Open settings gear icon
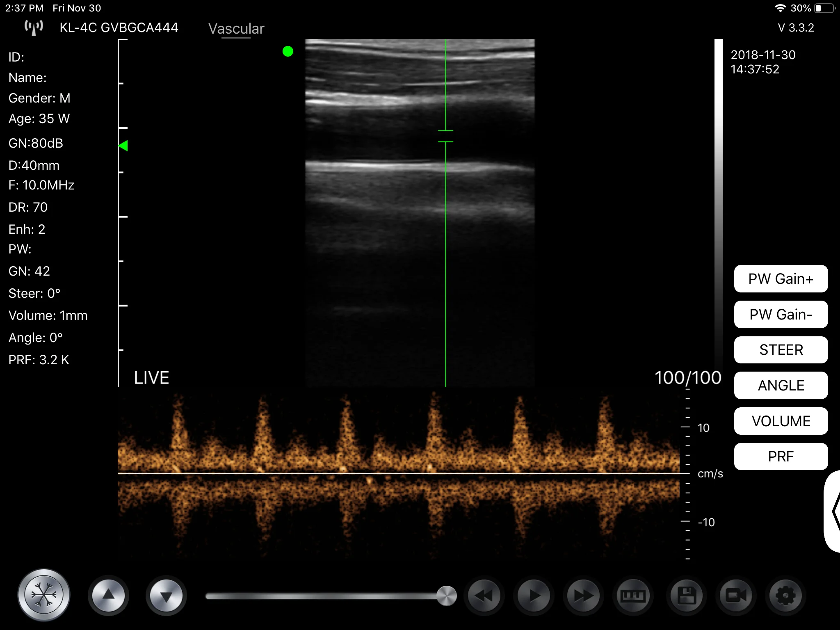The height and width of the screenshot is (630, 840). 785,596
